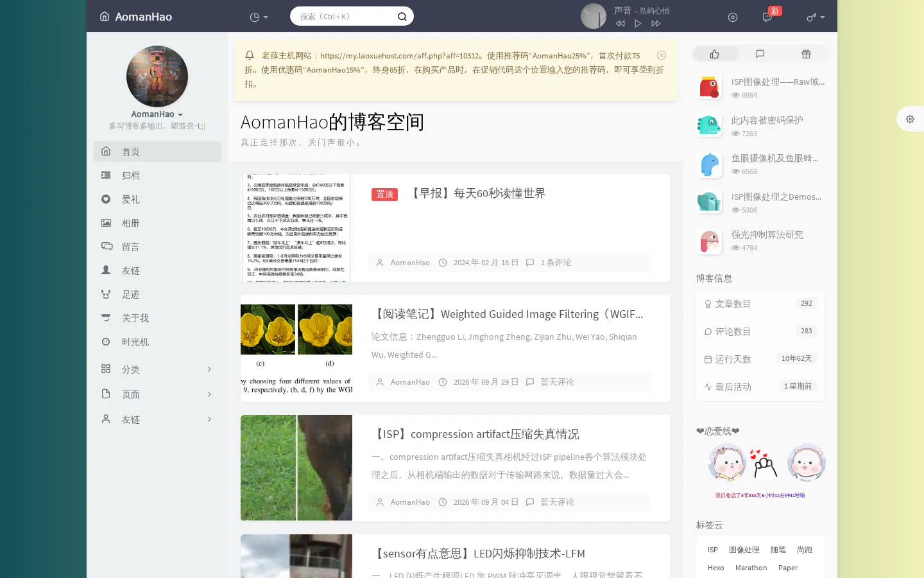
Task: Click the AomanHao home logo icon
Action: tap(105, 16)
